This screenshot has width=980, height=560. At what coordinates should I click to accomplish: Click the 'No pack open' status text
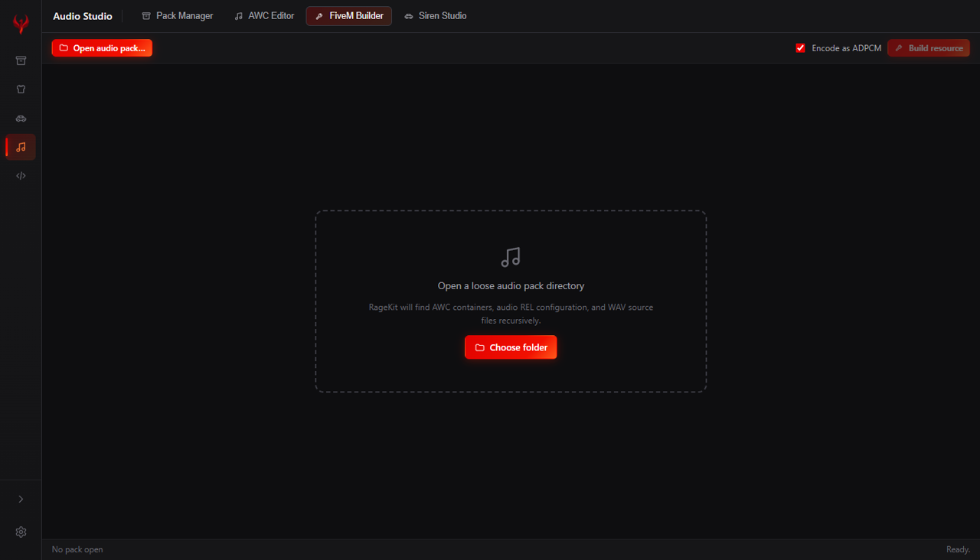(77, 549)
